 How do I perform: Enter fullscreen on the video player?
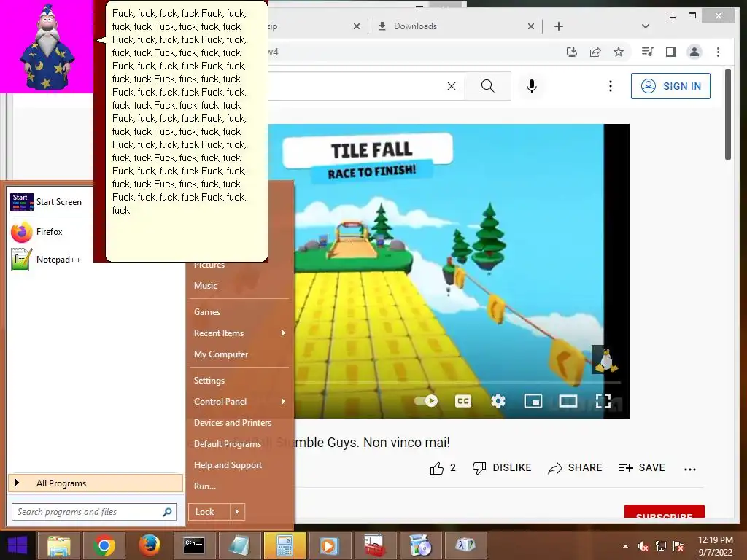pos(603,401)
